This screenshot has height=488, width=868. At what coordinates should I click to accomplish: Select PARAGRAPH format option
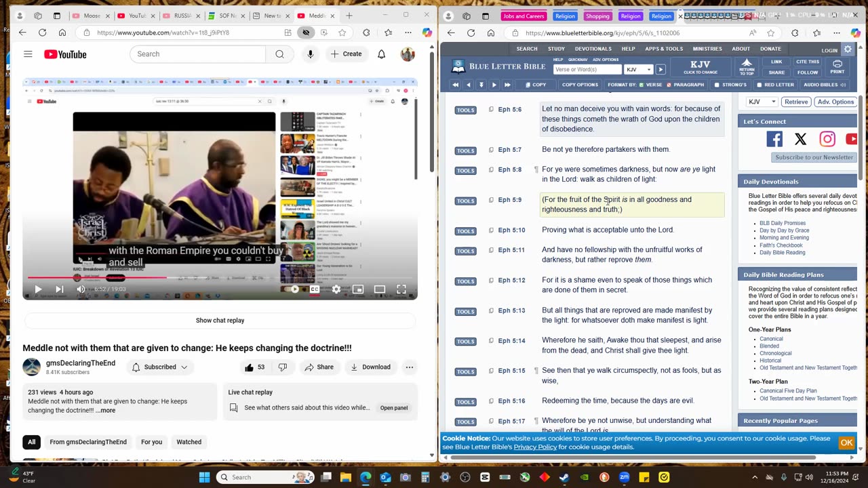click(x=685, y=85)
